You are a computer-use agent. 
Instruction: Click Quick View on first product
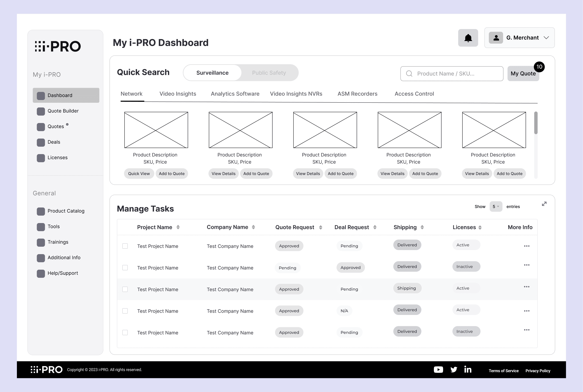pos(139,173)
